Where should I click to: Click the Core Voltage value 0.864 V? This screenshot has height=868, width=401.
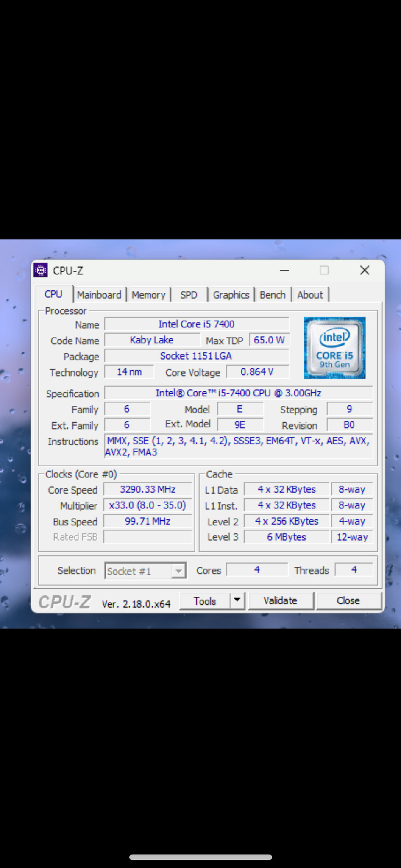[x=258, y=372]
